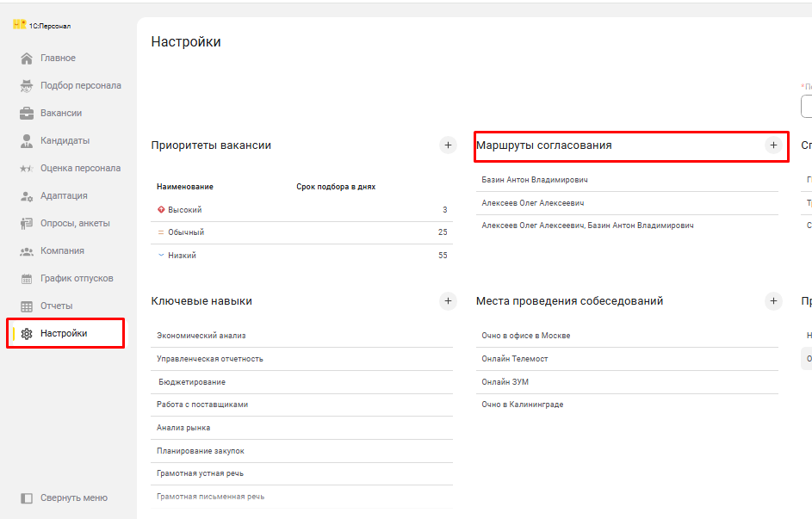Add a new Маршруты согласования route
Viewport: 812px width, 519px height.
[x=773, y=145]
